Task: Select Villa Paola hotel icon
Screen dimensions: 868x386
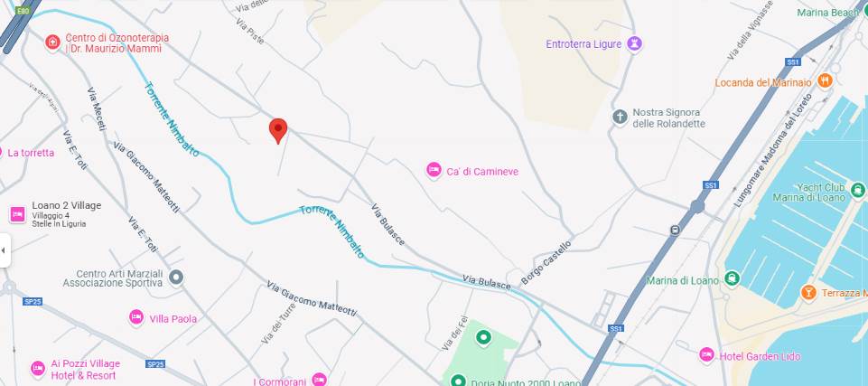Action: coord(136,317)
